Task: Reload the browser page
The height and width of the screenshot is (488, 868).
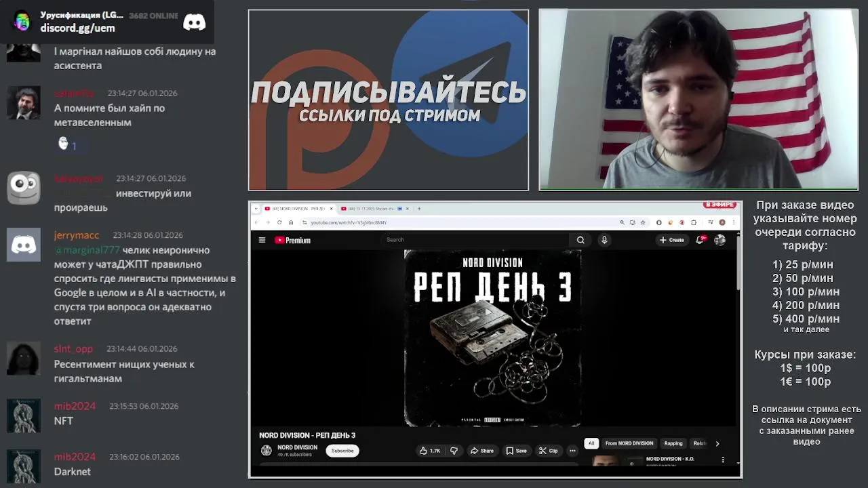Action: (x=279, y=222)
